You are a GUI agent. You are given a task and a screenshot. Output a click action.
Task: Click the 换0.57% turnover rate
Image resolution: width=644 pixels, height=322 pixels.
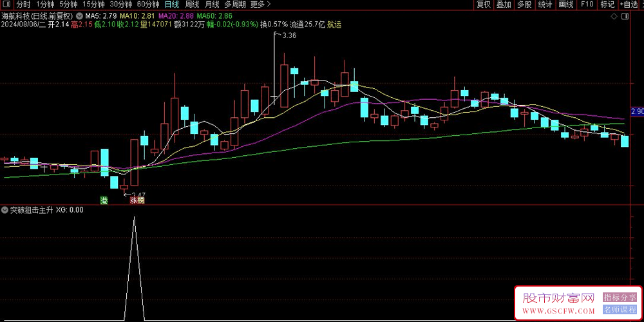click(x=274, y=24)
